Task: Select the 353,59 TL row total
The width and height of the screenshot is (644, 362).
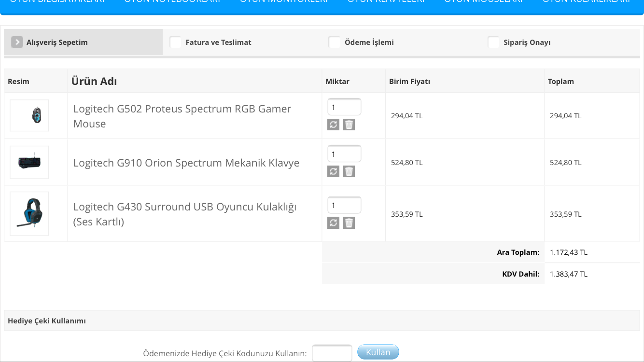Action: [x=566, y=214]
